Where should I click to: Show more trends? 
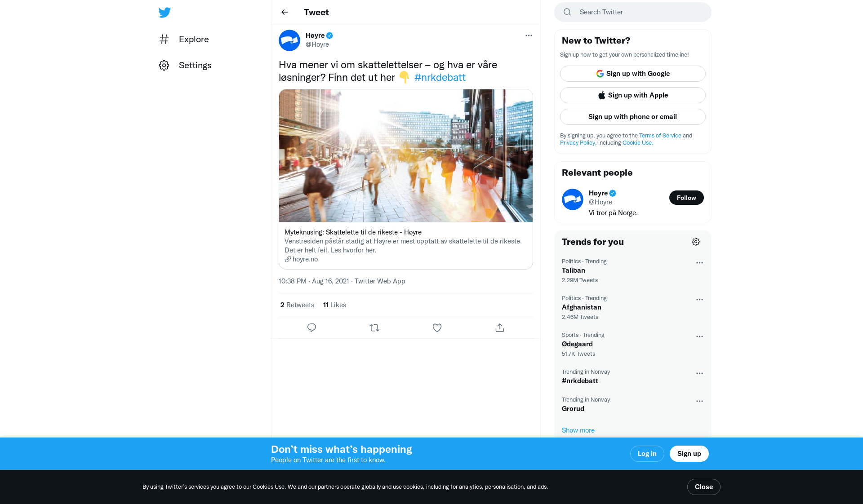pos(578,430)
